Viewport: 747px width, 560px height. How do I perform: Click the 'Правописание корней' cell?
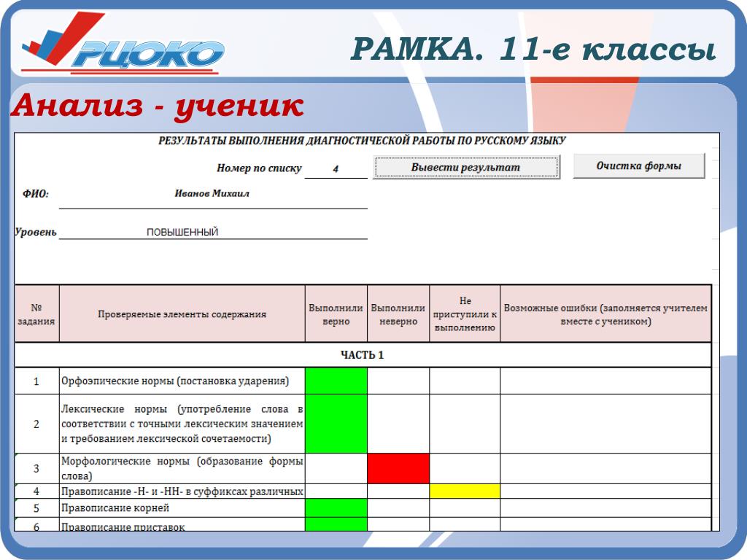click(x=182, y=508)
